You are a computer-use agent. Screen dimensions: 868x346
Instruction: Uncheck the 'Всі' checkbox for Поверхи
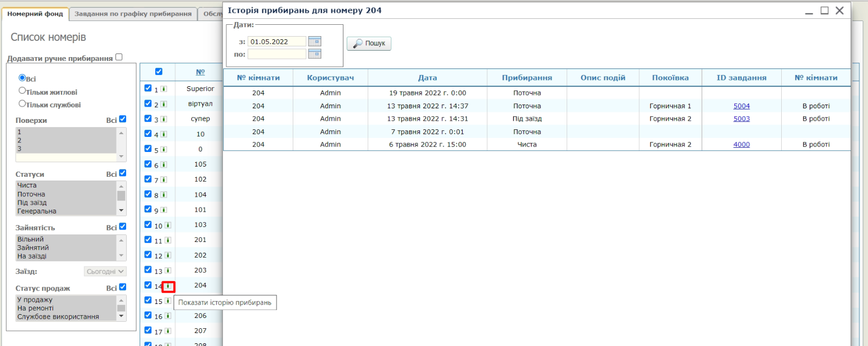(x=122, y=119)
